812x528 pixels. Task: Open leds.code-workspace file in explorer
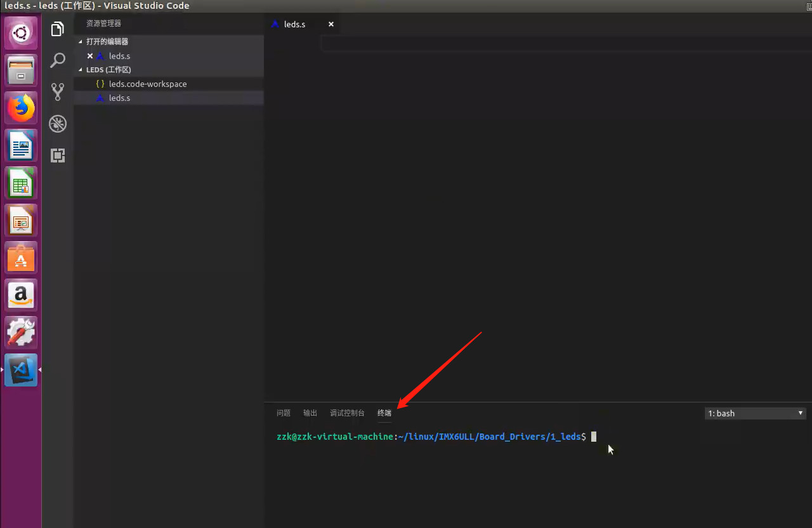click(169, 84)
